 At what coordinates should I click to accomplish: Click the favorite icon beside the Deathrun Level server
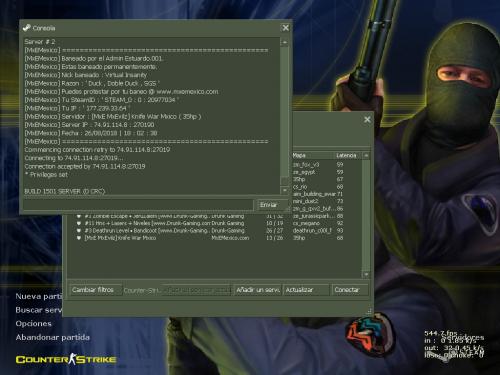point(79,231)
